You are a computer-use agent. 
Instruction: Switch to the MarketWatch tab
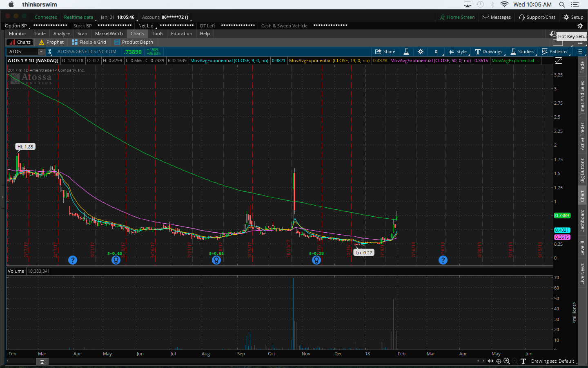coord(109,34)
